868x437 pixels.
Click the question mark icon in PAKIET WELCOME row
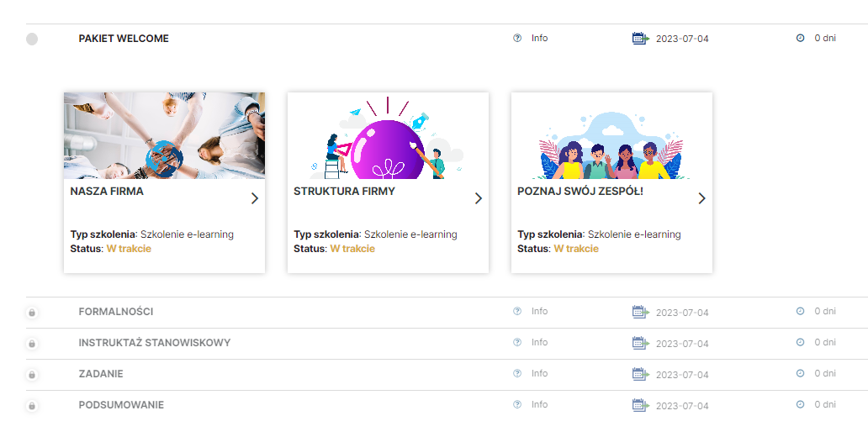pos(517,38)
